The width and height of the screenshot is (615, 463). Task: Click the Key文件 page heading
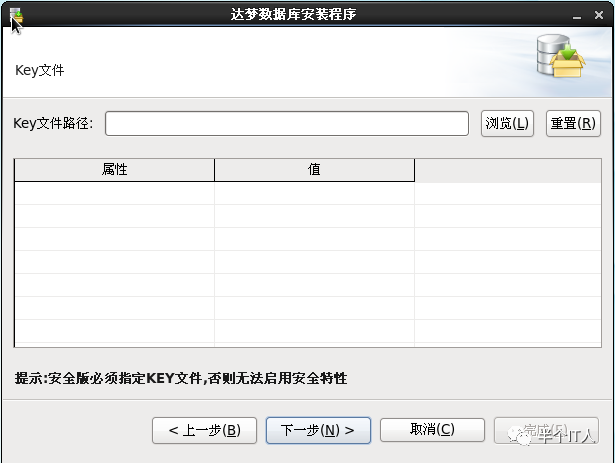[x=40, y=71]
